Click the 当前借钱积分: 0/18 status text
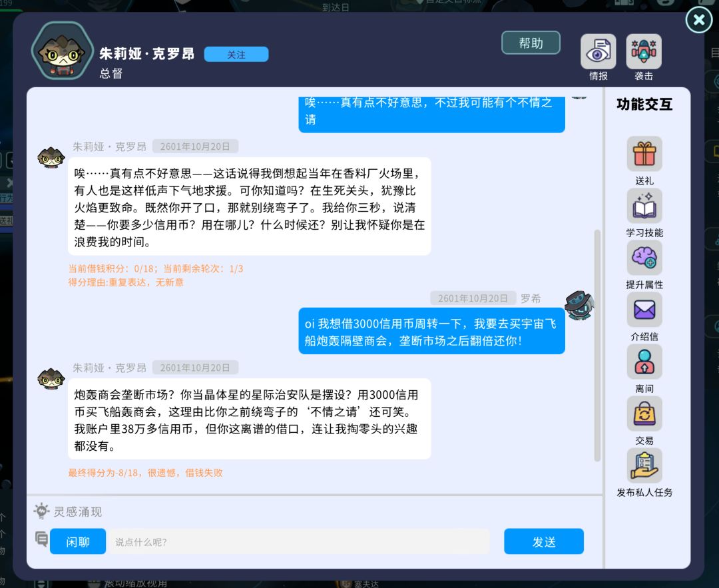719x588 pixels. click(155, 268)
